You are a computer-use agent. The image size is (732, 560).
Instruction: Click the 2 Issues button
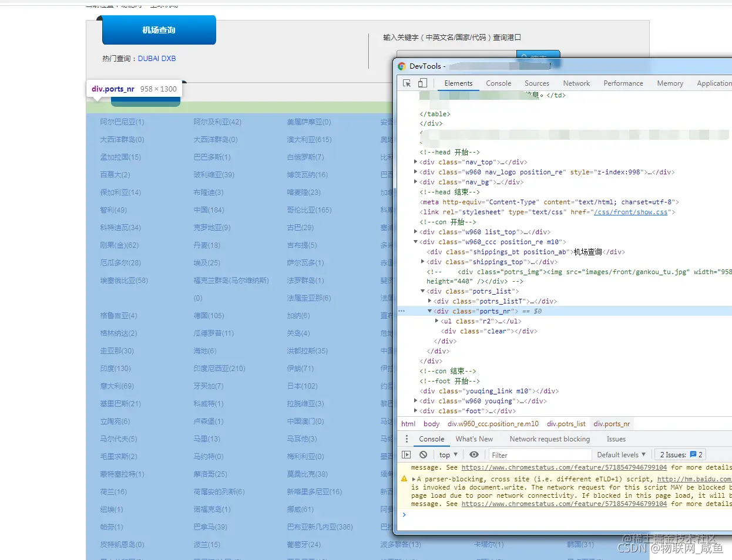click(x=680, y=455)
